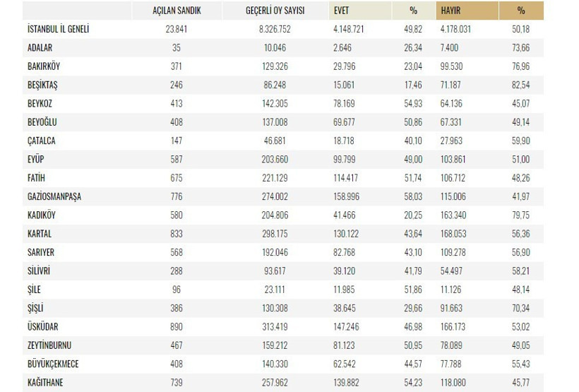Image resolution: width=579 pixels, height=392 pixels.
Task: Select the GAZİOSMANPAŞA row label
Action: point(54,196)
